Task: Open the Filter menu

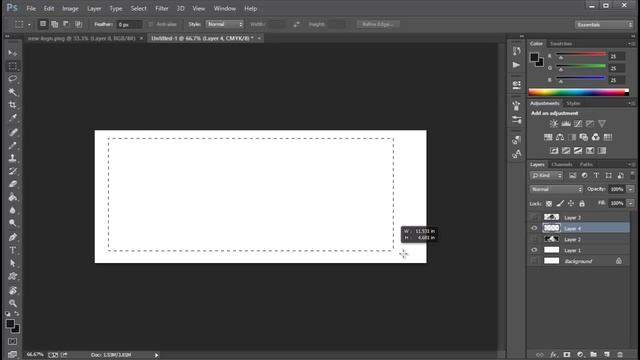Action: pos(162,9)
